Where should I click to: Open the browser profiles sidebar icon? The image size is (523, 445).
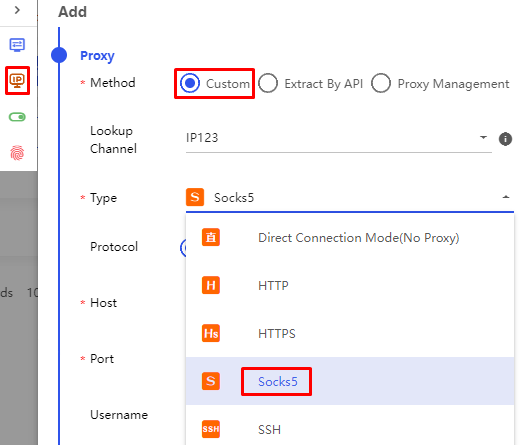click(x=17, y=45)
